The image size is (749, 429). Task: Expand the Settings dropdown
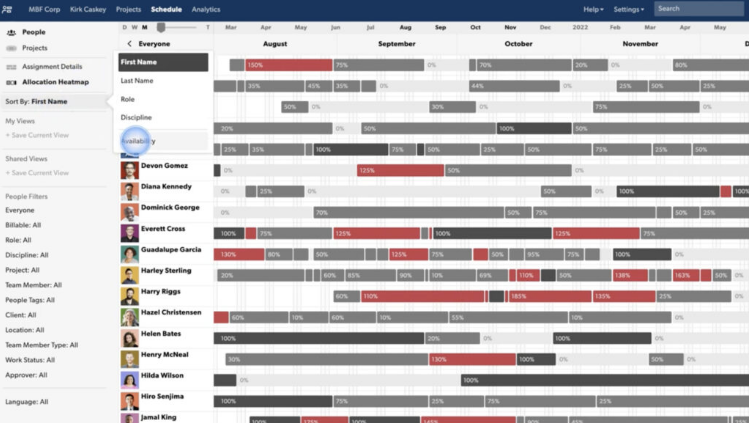coord(630,9)
